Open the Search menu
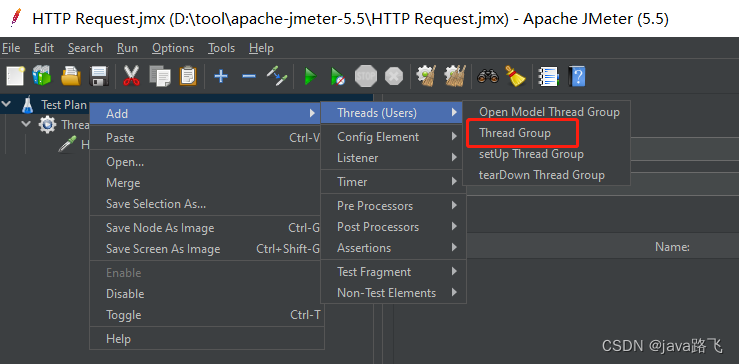 coord(85,48)
